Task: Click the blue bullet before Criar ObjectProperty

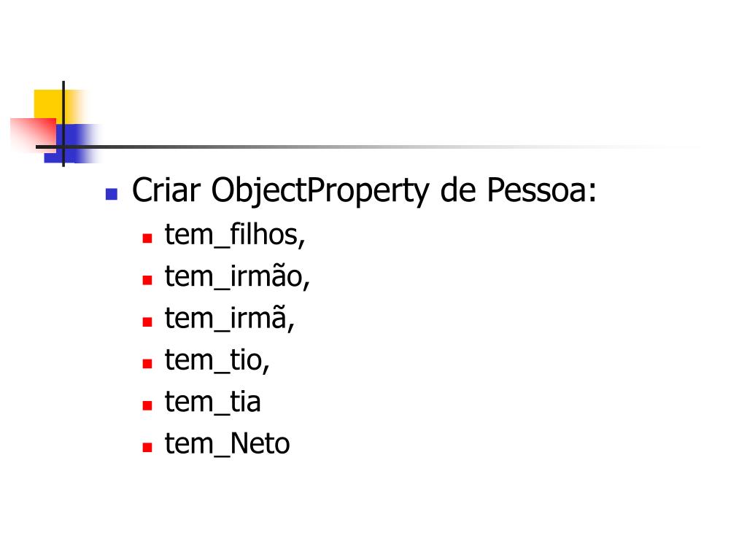Action: point(111,194)
